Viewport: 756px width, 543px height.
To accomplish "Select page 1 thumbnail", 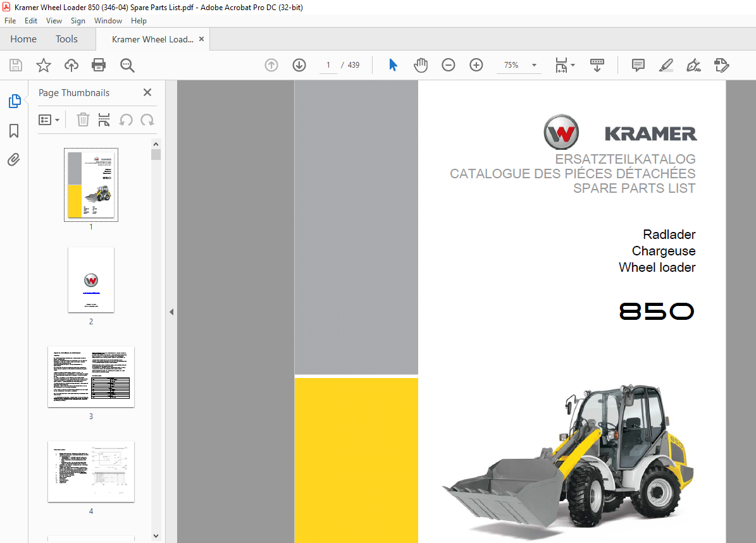I will pos(91,185).
